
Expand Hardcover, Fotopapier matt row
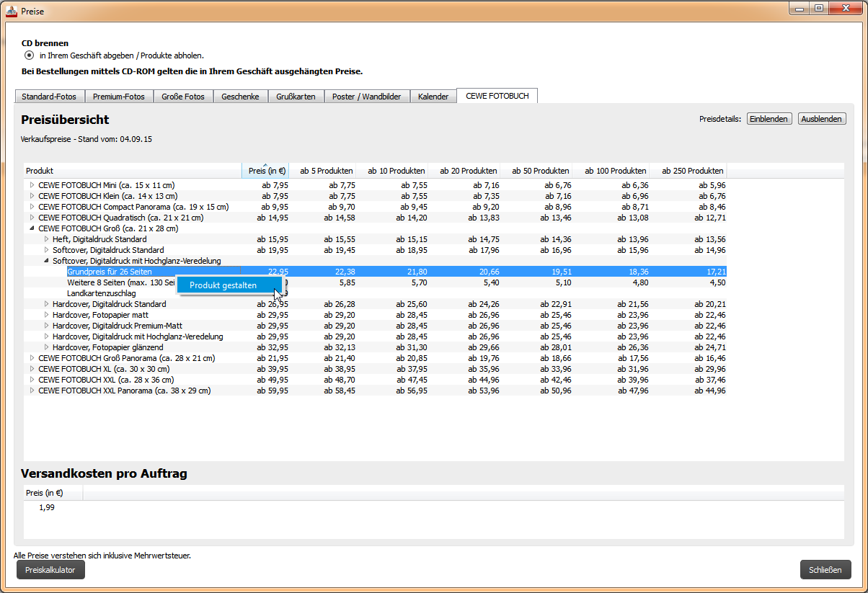click(x=46, y=315)
